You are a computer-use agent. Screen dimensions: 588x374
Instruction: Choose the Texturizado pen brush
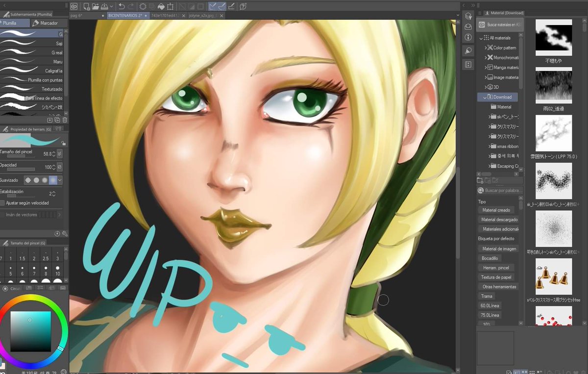tap(31, 89)
